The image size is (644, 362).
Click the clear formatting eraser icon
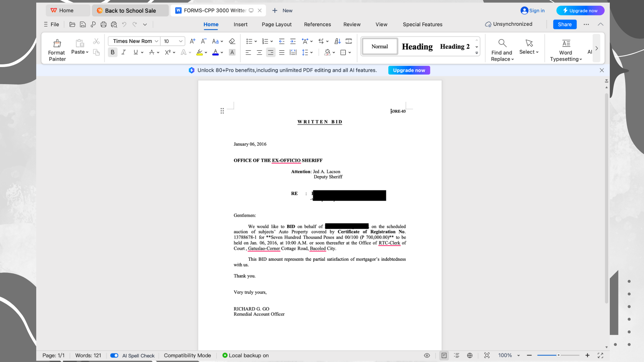232,41
